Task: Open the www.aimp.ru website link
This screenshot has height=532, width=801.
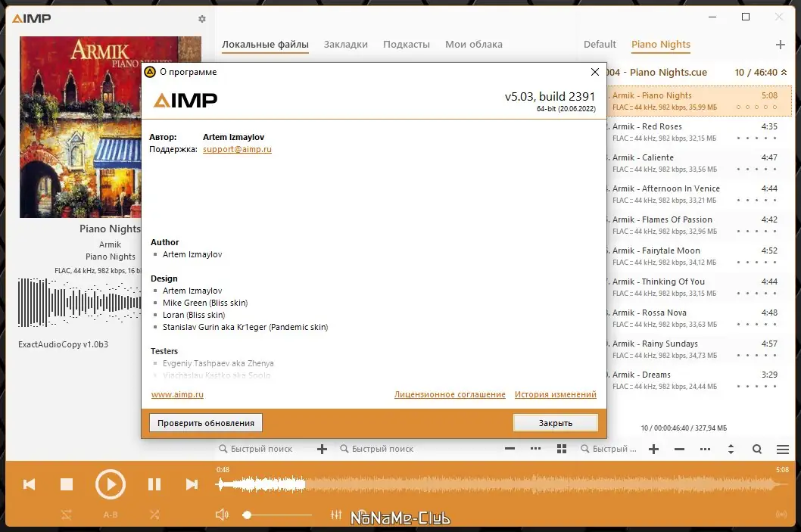Action: [177, 395]
